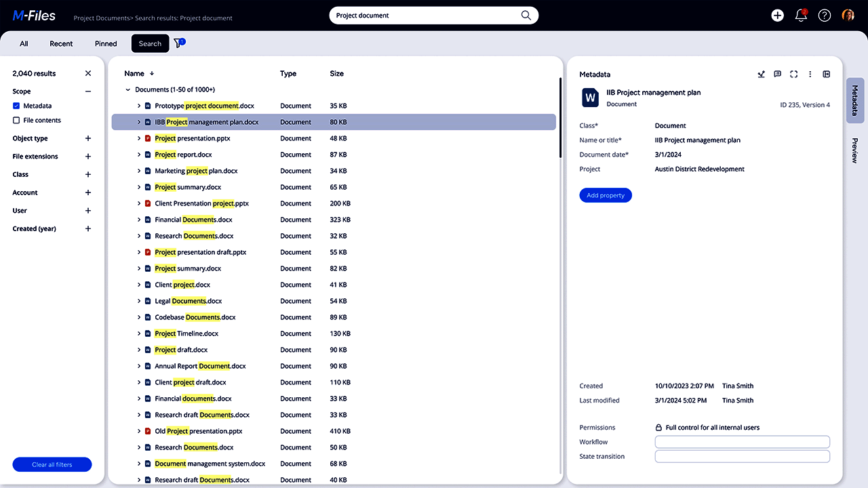Expand Metadata panel to full screen
Image resolution: width=868 pixels, height=488 pixels.
pos(793,75)
